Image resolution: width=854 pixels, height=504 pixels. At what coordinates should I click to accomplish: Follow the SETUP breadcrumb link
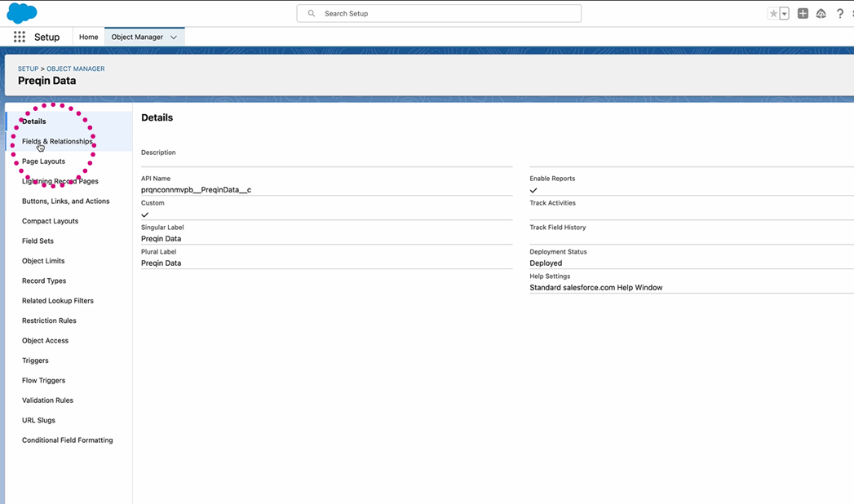[x=29, y=69]
